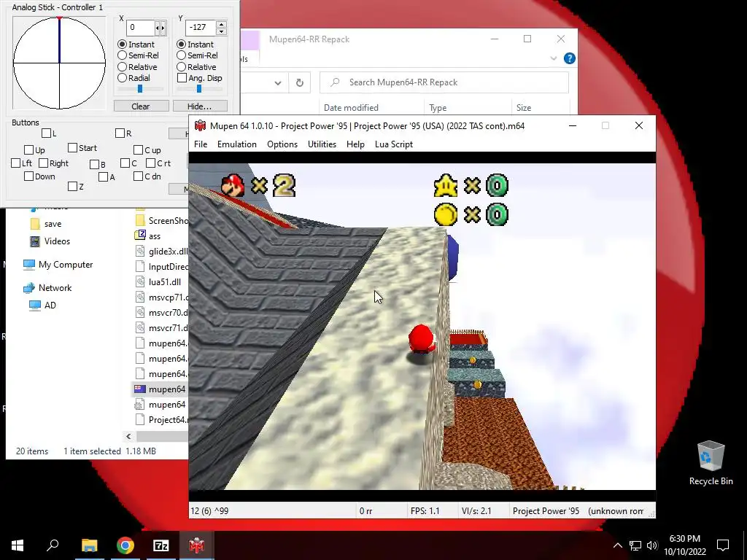Open the File menu in Mupen 64
Image resolution: width=747 pixels, height=560 pixels.
click(x=201, y=144)
